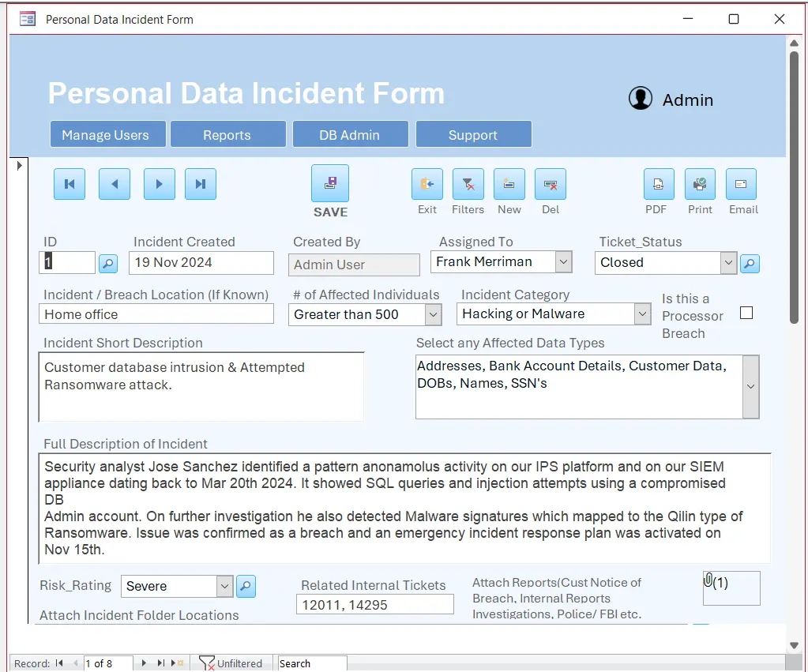Viewport: 808px width, 672px height.
Task: Click the Support button
Action: click(x=473, y=135)
